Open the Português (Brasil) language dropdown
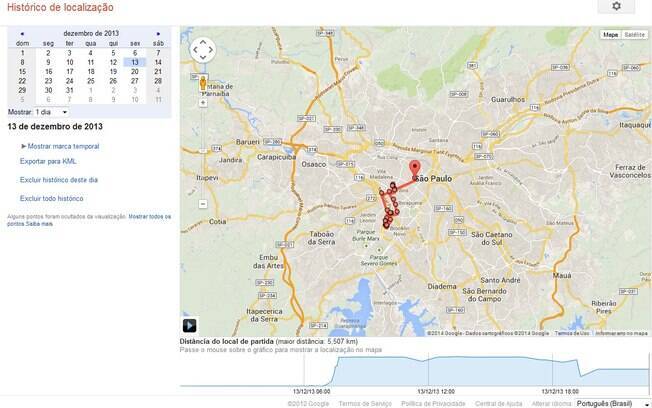This screenshot has width=652, height=408. 612,403
